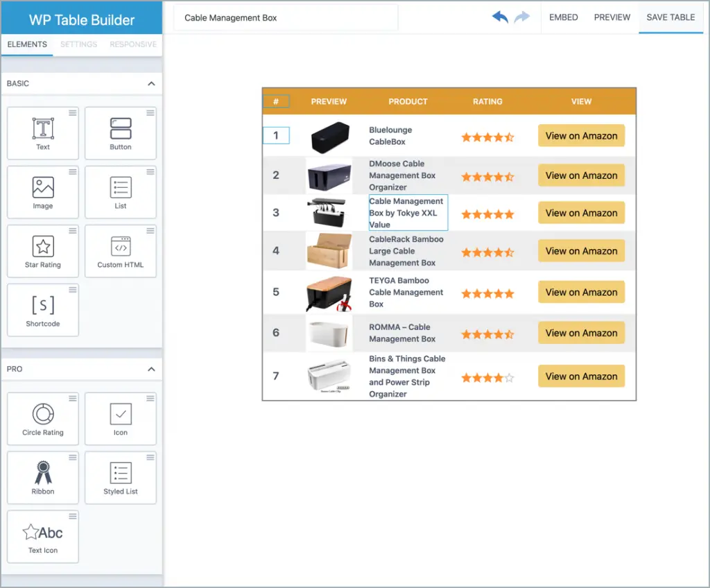Click the EMBED button
This screenshot has width=710, height=588.
564,17
